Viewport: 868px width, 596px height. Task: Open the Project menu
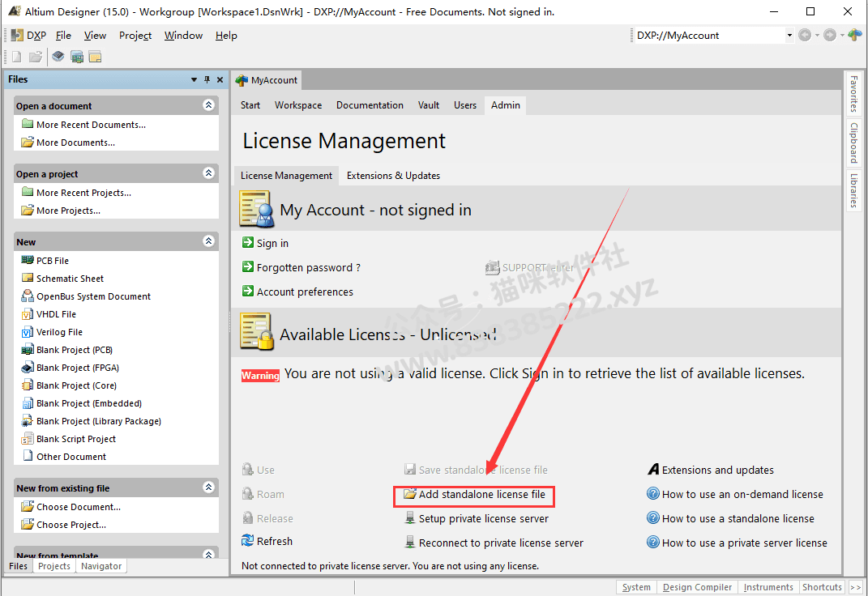[135, 36]
